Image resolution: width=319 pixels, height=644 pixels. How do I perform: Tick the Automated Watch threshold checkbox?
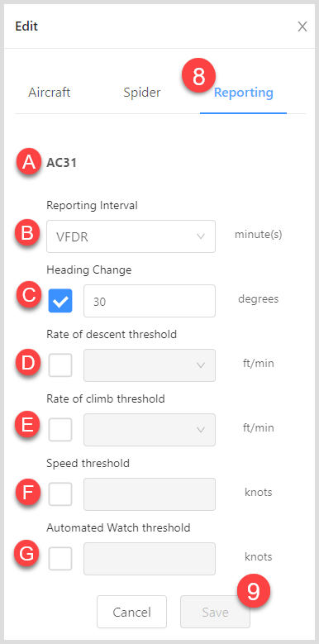tap(60, 559)
